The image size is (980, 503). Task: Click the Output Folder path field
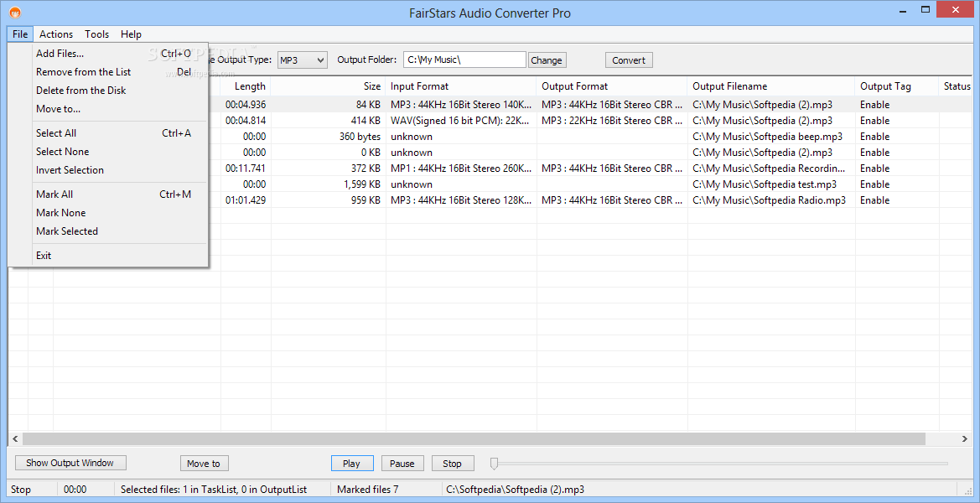(464, 60)
